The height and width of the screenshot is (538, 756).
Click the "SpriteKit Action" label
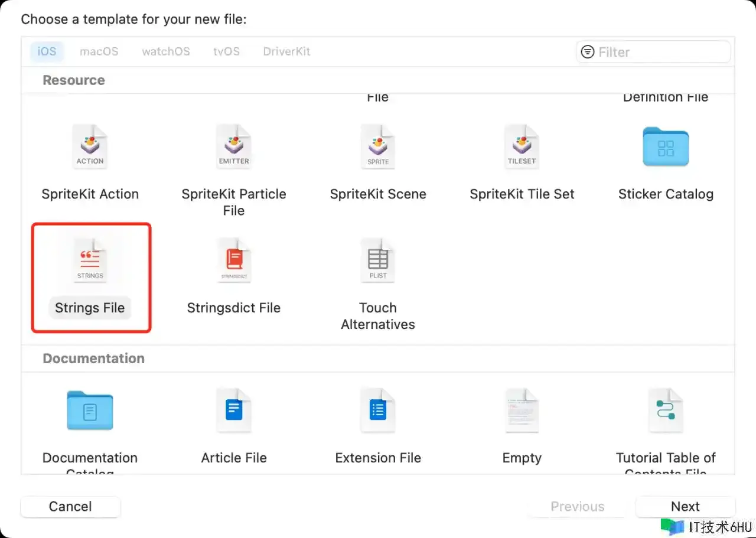[90, 194]
